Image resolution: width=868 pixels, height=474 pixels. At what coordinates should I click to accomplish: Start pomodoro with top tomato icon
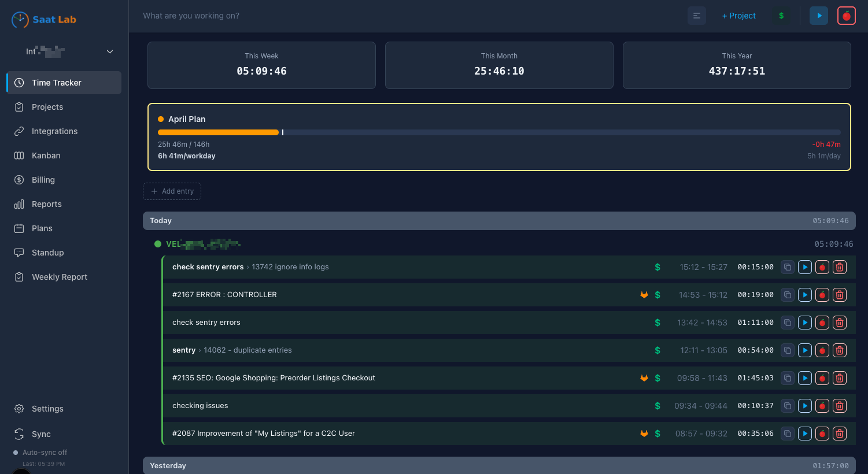(847, 16)
